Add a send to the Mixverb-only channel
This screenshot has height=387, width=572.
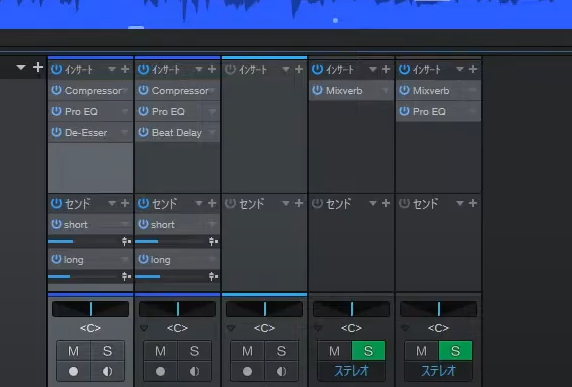pyautogui.click(x=386, y=203)
